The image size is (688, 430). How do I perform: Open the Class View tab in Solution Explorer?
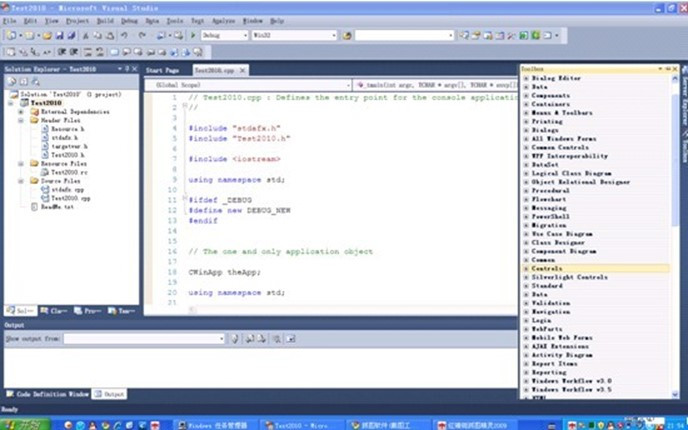(x=54, y=311)
